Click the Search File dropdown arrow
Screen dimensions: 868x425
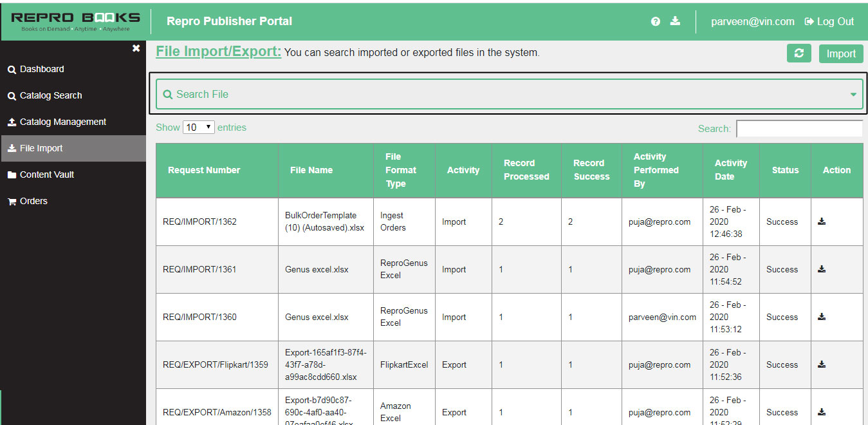coord(853,93)
